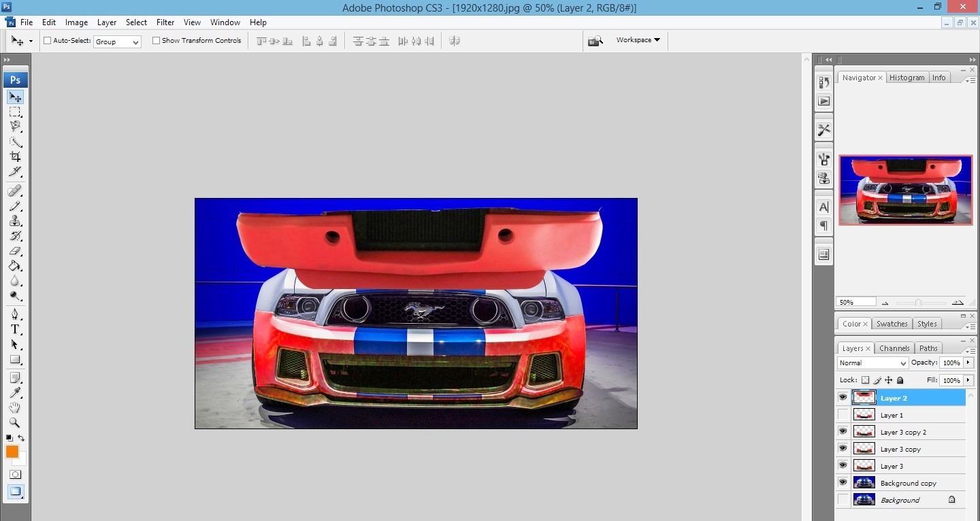Image resolution: width=980 pixels, height=521 pixels.
Task: Select the Burn tool
Action: tap(15, 296)
